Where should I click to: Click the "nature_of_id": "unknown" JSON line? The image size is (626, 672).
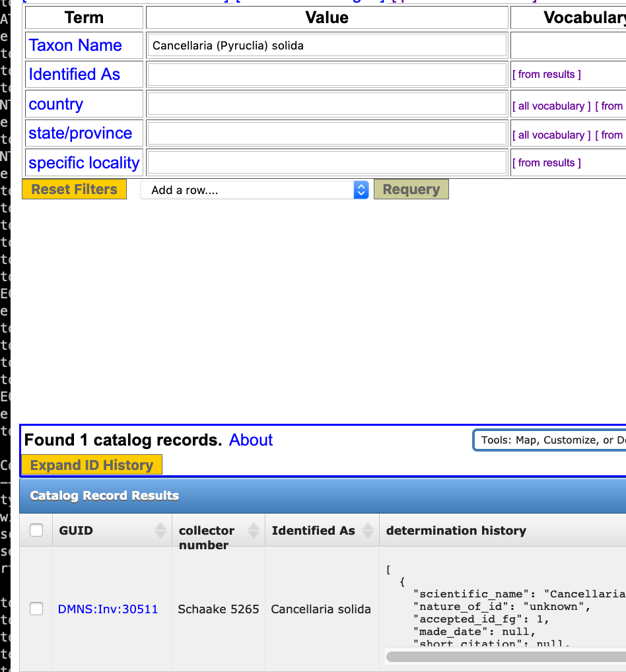click(502, 607)
